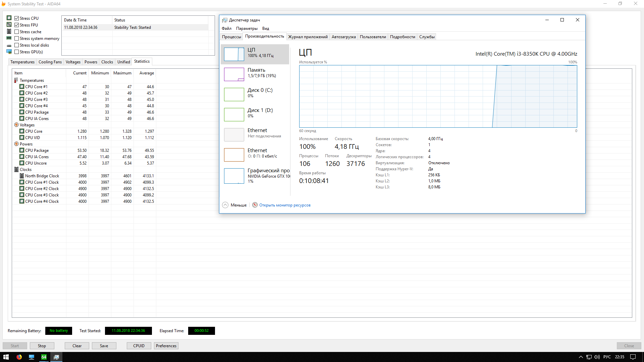Select the NVIDIA GPU performance thumbnail
This screenshot has height=362, width=644.
click(x=234, y=176)
